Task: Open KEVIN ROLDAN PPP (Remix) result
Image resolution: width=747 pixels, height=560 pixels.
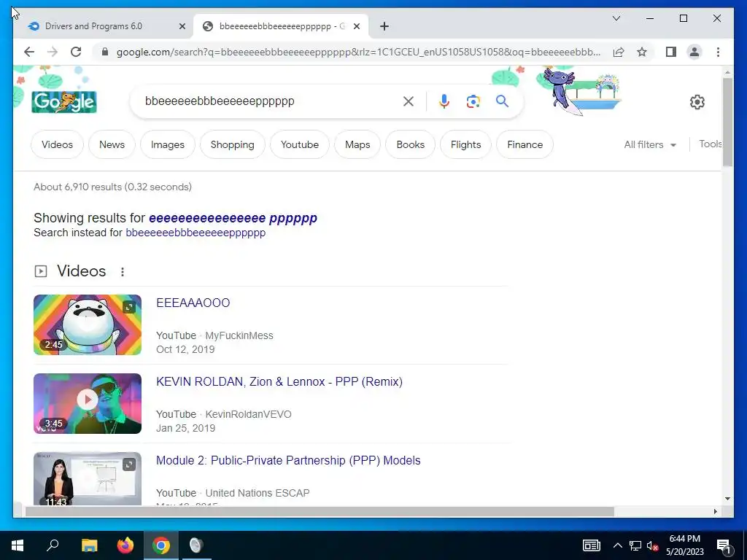Action: [279, 381]
